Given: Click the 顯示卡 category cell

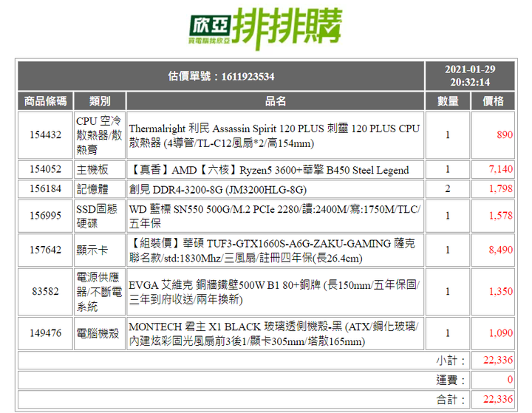Looking at the screenshot, I should click(100, 250).
